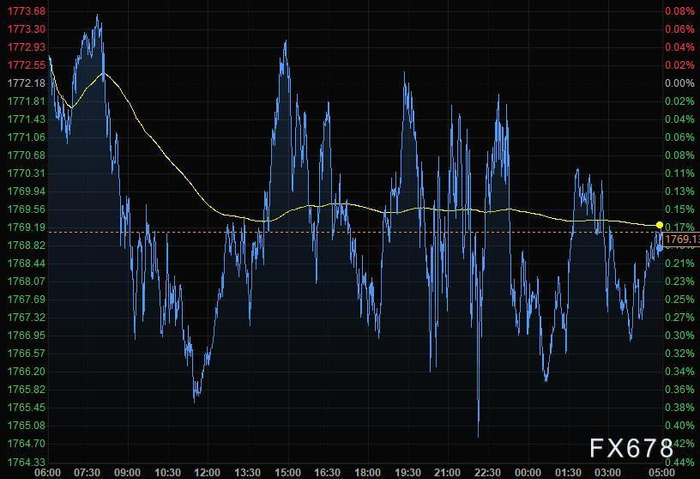Click the 0.44% bottom percentage label
The image size is (700, 479).
pos(680,462)
